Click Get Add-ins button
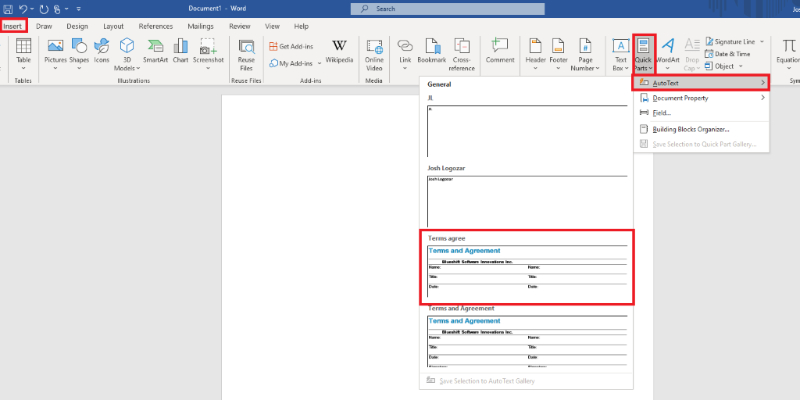This screenshot has width=800, height=400. (293, 46)
